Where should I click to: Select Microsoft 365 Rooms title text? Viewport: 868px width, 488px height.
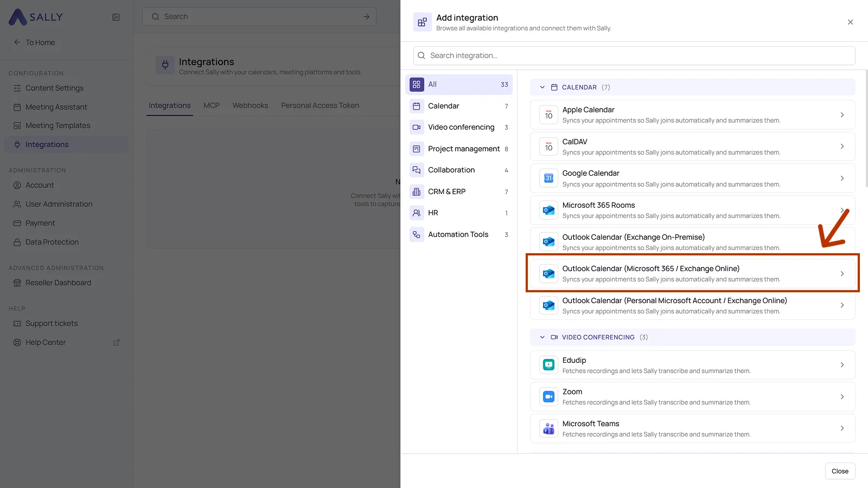[x=598, y=205]
